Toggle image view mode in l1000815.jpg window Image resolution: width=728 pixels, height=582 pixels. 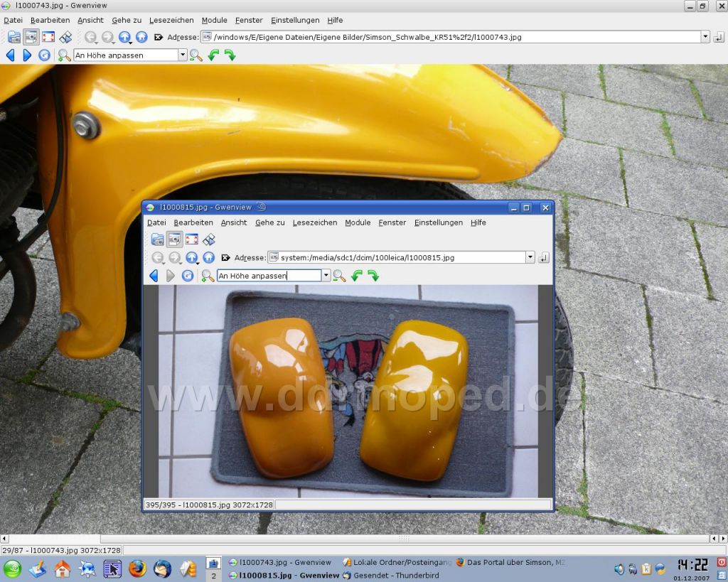click(x=174, y=239)
